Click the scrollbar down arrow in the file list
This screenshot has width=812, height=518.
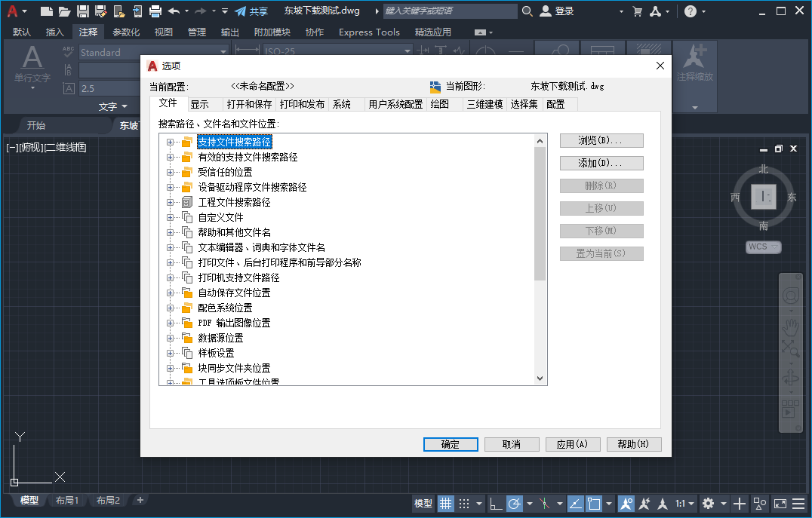(x=540, y=377)
